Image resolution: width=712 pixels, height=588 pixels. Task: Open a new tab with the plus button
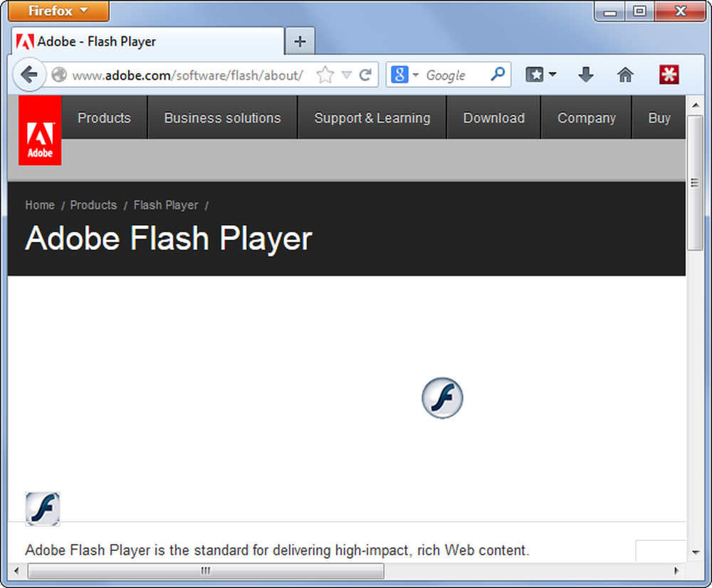[x=300, y=41]
